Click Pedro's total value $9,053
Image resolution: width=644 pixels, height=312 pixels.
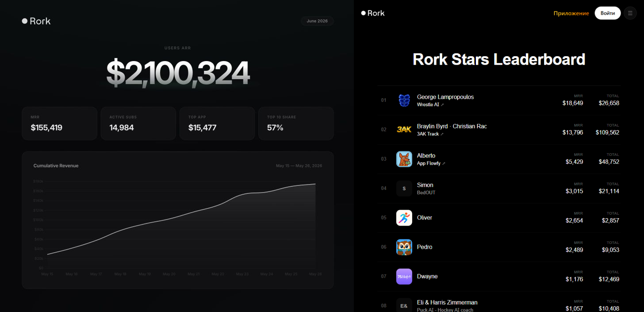coord(610,250)
